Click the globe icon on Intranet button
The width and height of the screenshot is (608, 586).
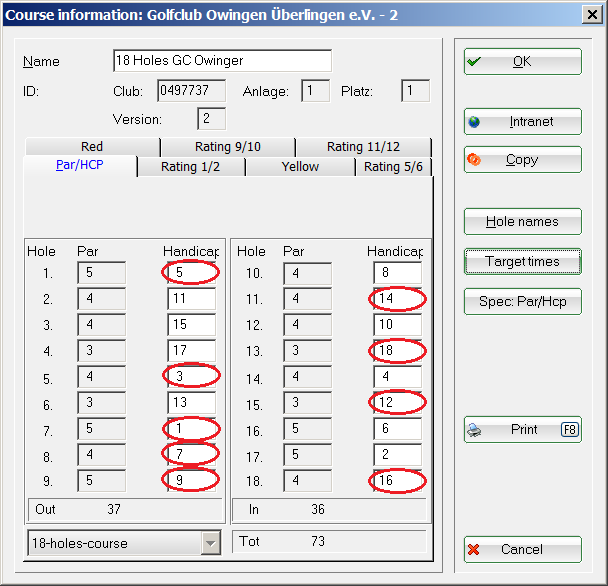474,122
